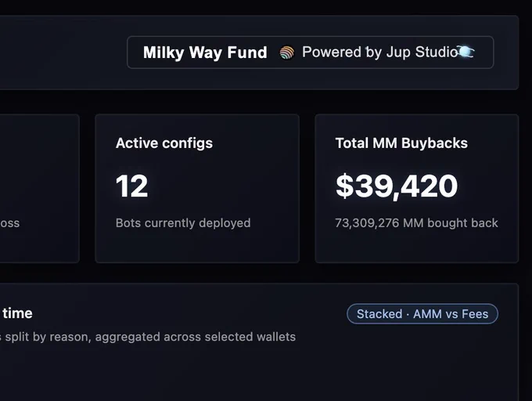This screenshot has width=532, height=401.
Task: Click the chart heading ending in time
Action: (17, 313)
